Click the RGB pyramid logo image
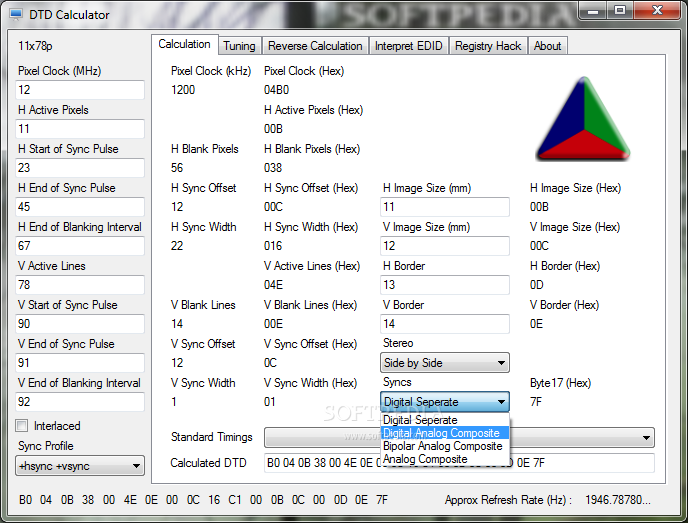 click(x=584, y=118)
